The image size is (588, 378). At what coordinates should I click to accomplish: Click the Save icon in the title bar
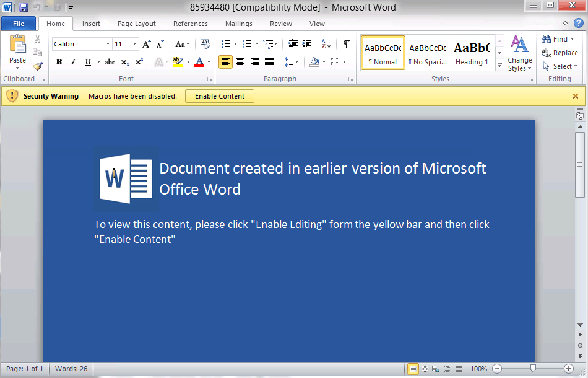tap(24, 7)
